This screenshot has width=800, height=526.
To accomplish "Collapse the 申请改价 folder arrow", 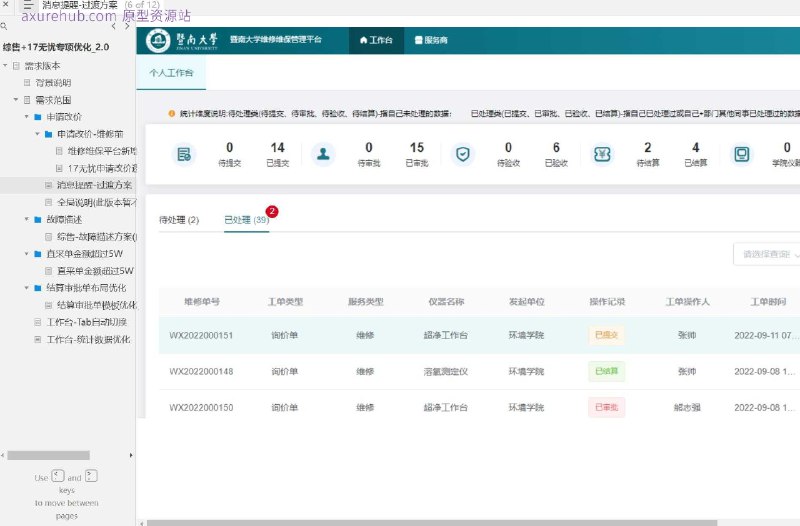I will point(27,117).
